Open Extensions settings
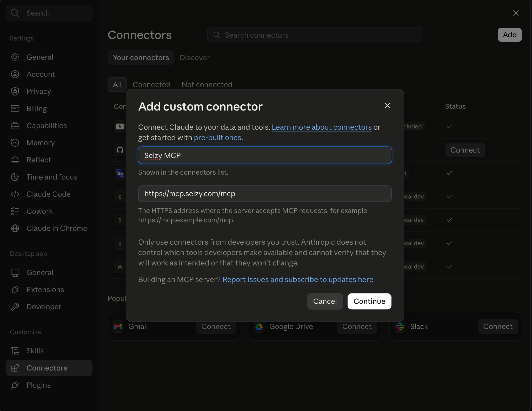532x411 pixels. pyautogui.click(x=49, y=290)
